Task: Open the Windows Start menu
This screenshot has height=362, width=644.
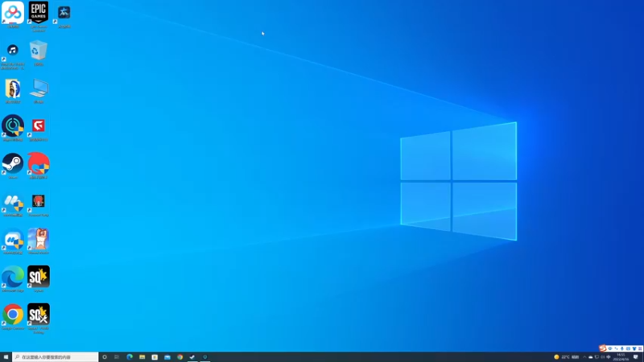Action: coord(6,357)
